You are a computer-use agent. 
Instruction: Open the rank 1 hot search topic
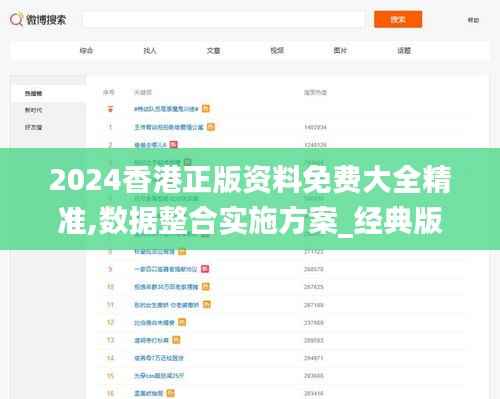coord(169,127)
